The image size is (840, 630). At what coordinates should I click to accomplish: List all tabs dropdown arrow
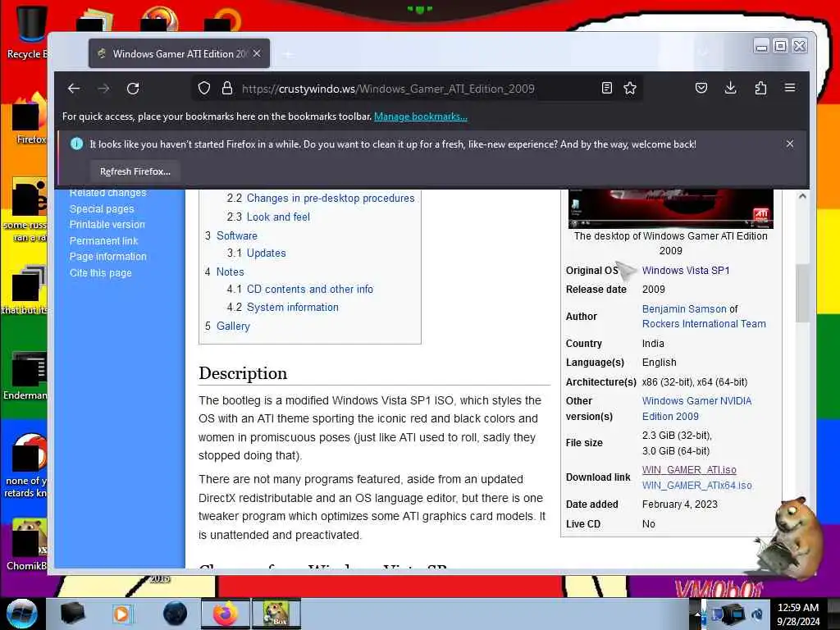702,52
